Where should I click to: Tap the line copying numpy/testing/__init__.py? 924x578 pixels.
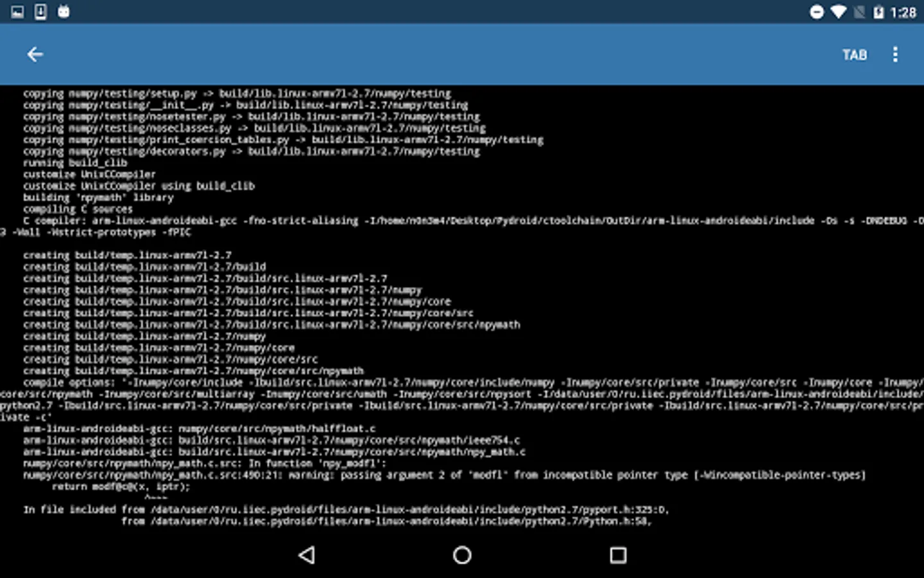[x=245, y=105]
